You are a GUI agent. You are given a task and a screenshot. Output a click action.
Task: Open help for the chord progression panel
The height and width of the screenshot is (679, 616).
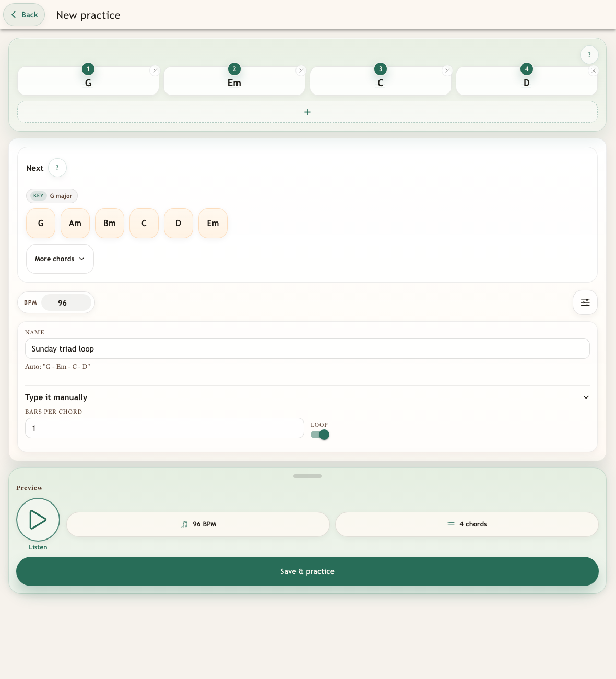click(x=589, y=55)
